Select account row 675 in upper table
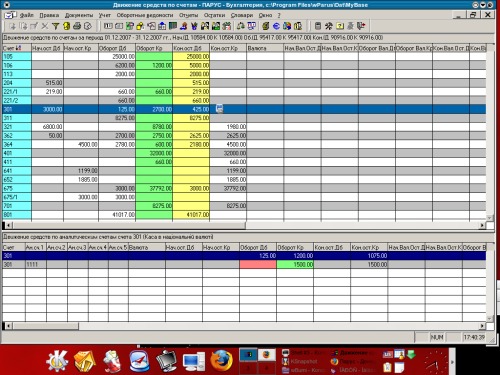 (244, 188)
